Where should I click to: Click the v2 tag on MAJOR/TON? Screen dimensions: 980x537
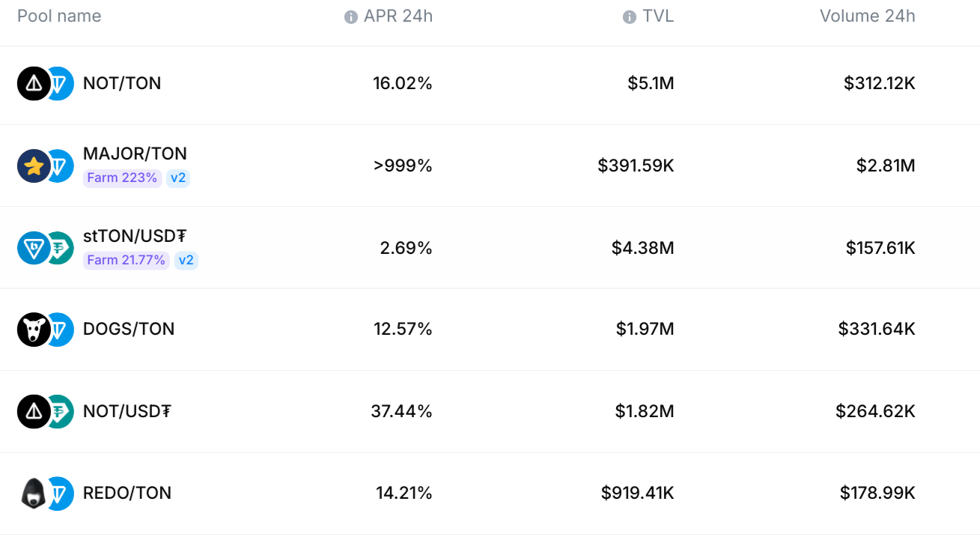point(177,178)
